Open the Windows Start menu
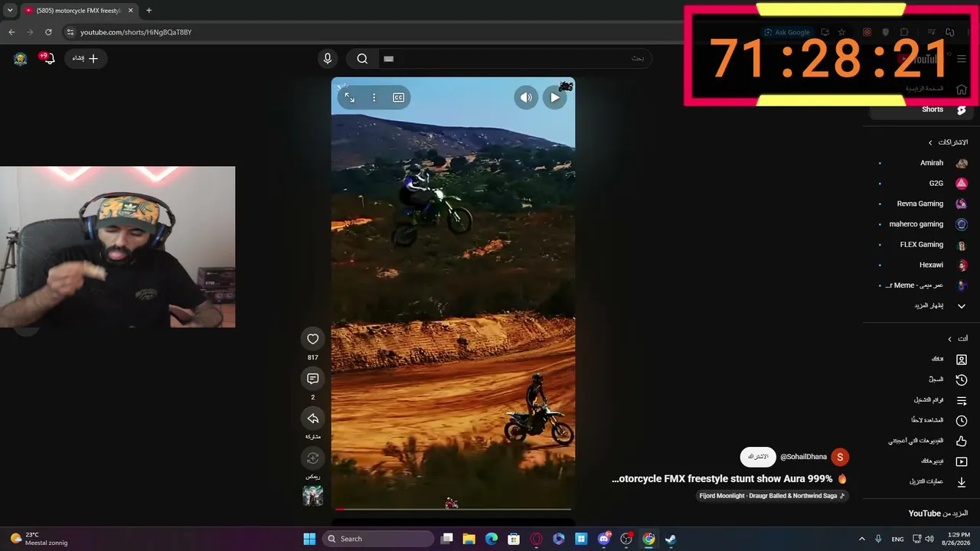This screenshot has width=980, height=551. [309, 539]
